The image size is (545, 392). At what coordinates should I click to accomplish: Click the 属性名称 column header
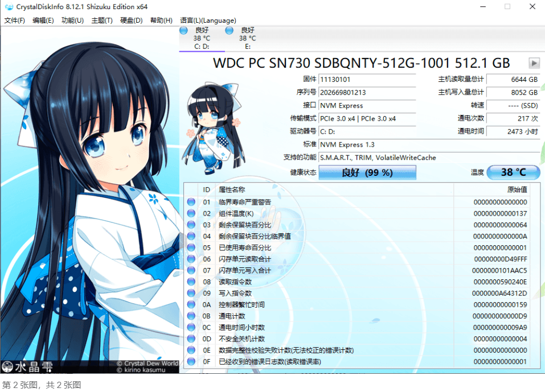[334, 189]
